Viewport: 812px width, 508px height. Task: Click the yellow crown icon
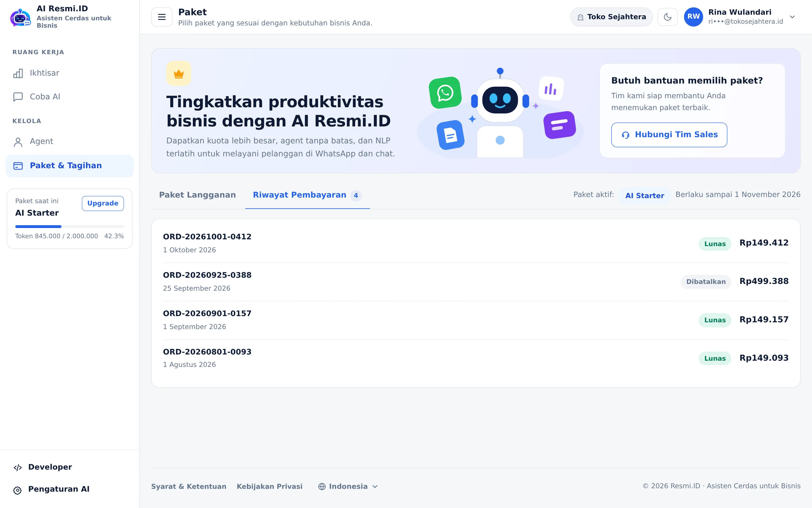click(178, 73)
